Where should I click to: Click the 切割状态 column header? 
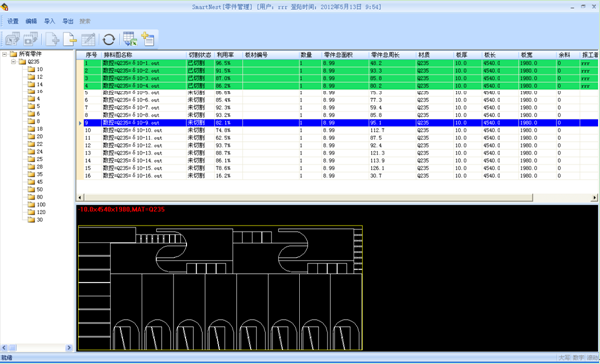(x=200, y=55)
